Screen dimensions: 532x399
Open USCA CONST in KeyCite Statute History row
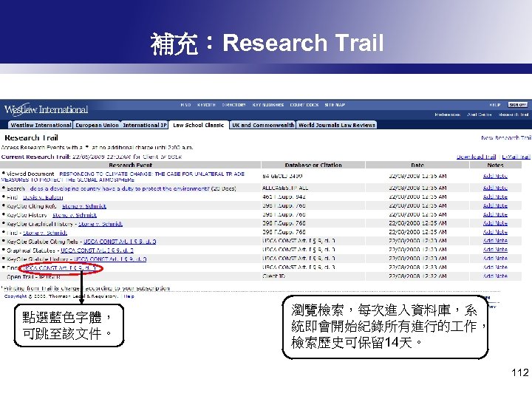[x=110, y=259]
